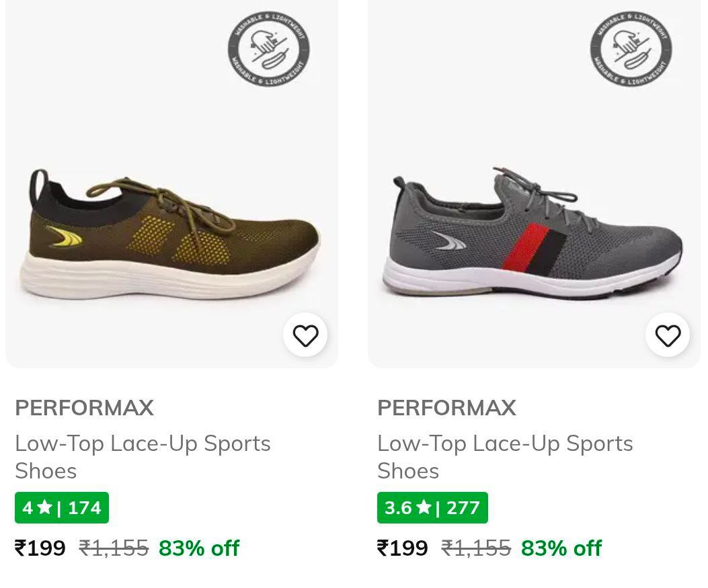708x588 pixels.
Task: Tap the washable badge on the olive shoe
Action: pyautogui.click(x=268, y=50)
